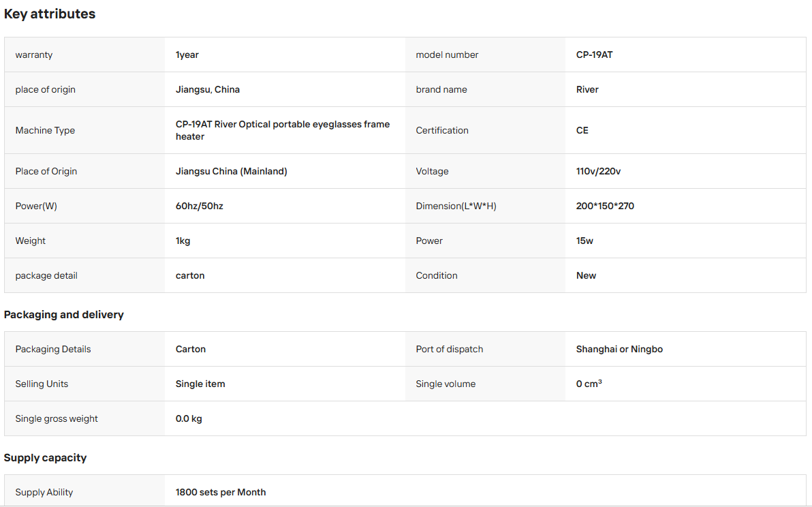The image size is (812, 507).
Task: Select the 1kg weight value
Action: coord(183,241)
